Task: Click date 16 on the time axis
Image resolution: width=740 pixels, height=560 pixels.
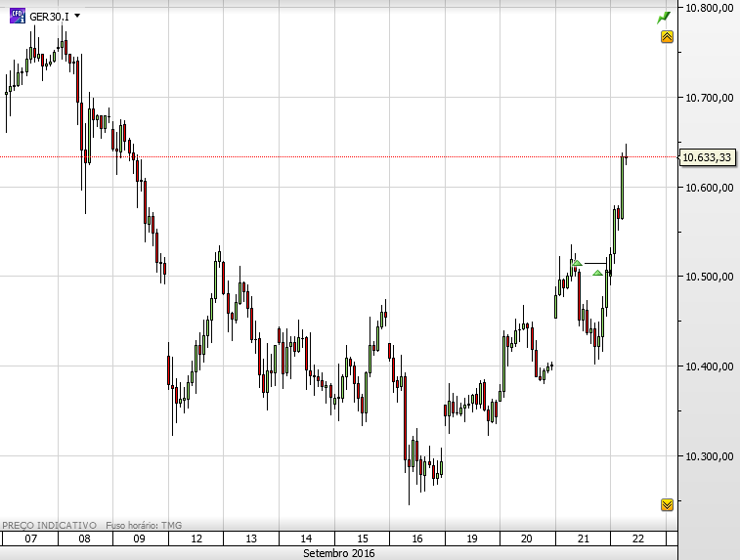Action: 417,538
